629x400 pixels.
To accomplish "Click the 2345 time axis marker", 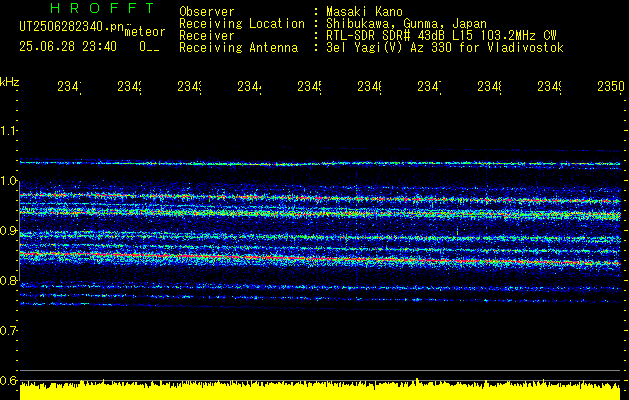I will tap(310, 86).
